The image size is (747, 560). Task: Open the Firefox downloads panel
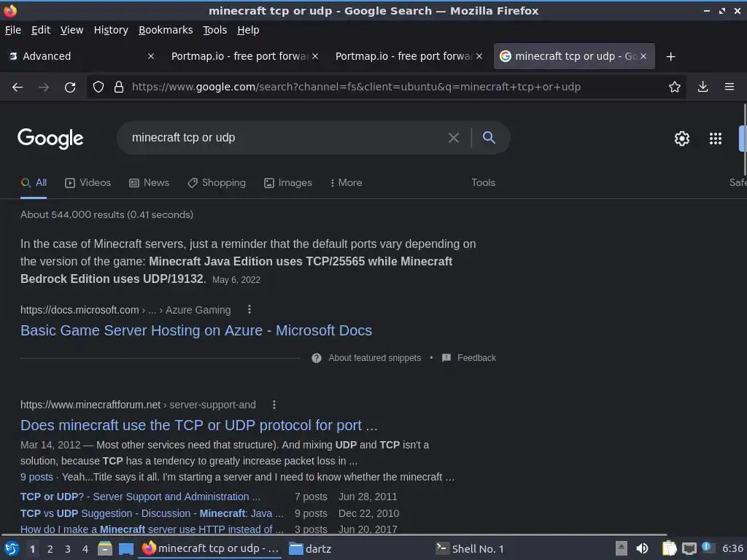[x=703, y=87]
